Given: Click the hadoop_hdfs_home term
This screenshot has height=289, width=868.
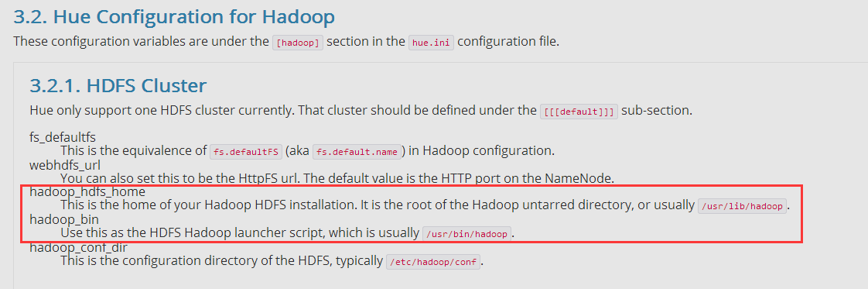Looking at the screenshot, I should coord(87,192).
